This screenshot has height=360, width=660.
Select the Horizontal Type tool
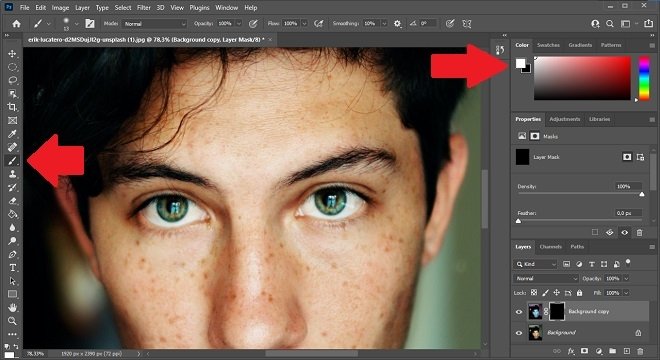(12, 268)
